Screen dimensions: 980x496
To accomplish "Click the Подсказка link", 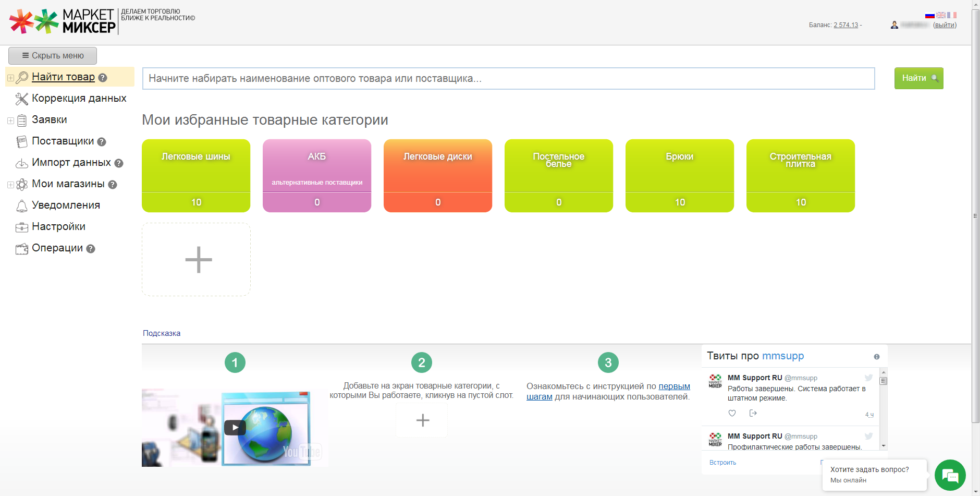I will [x=162, y=333].
